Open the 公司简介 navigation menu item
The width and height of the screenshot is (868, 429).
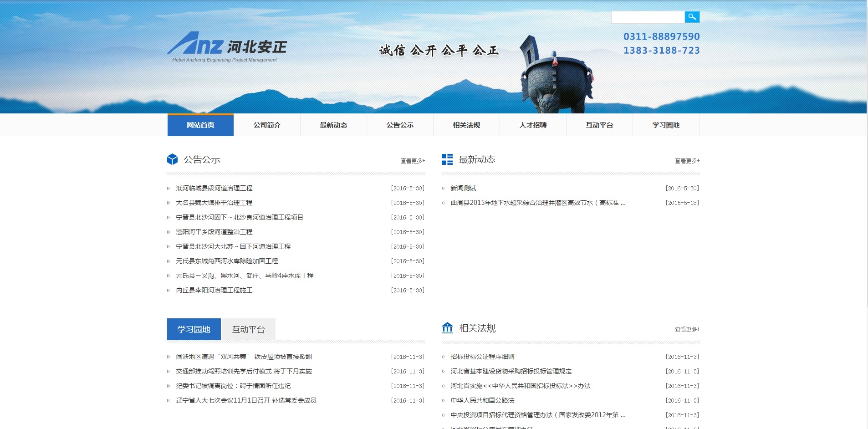(x=266, y=125)
